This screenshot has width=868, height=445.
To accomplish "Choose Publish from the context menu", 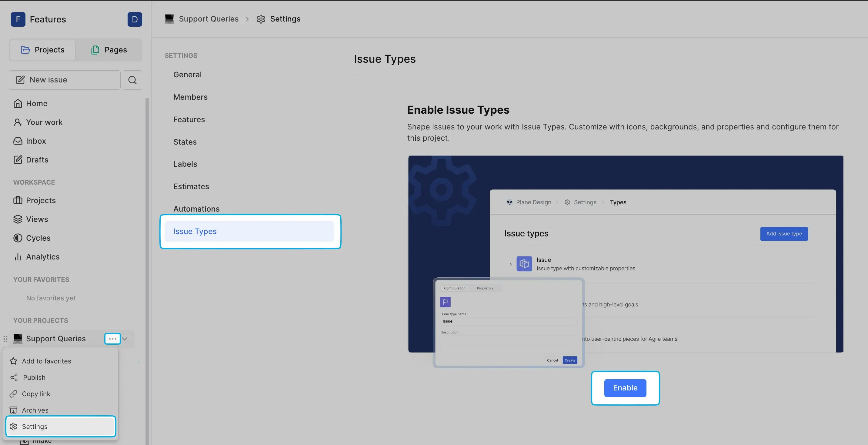I will tap(34, 377).
